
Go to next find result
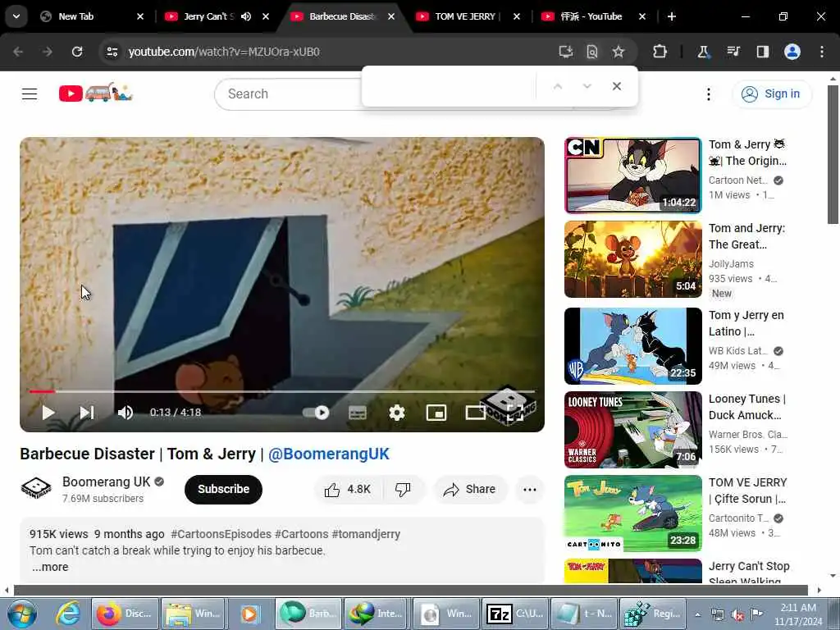click(x=587, y=86)
